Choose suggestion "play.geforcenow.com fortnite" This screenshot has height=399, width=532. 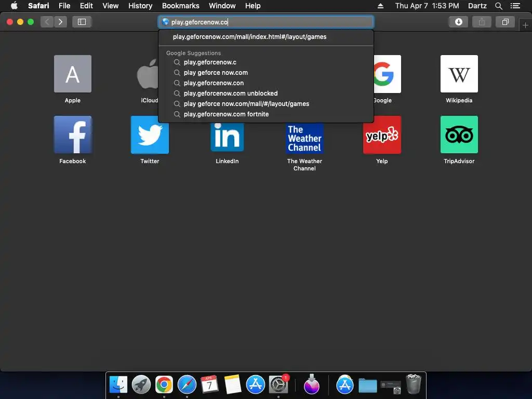coord(266,114)
